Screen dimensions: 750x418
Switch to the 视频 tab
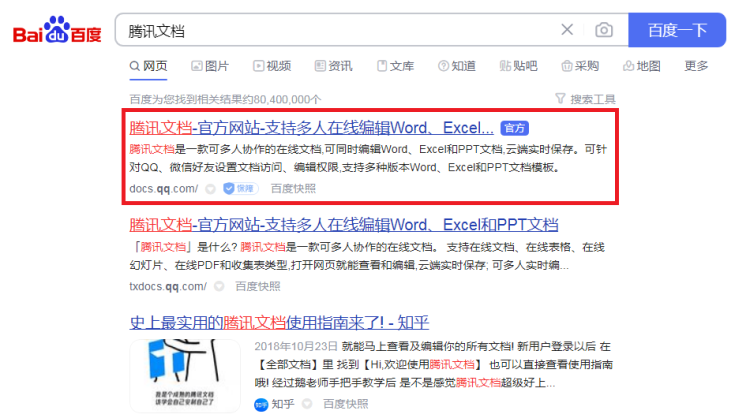272,66
